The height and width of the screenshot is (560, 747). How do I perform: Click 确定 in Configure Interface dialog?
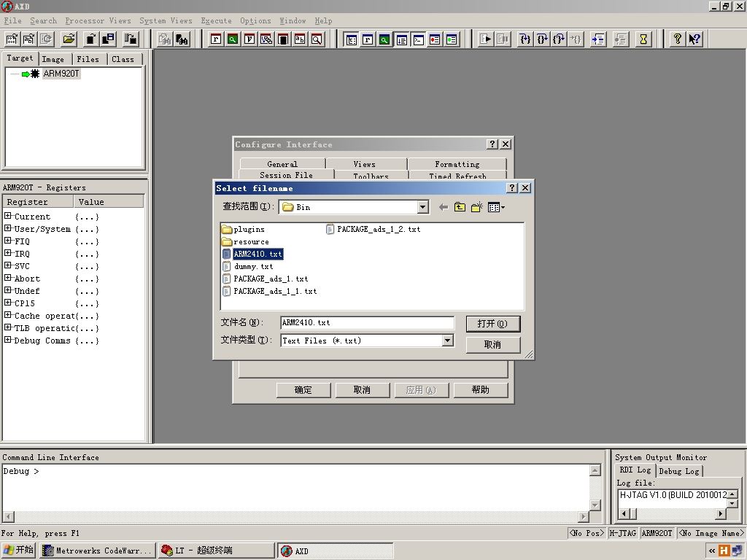tap(303, 390)
